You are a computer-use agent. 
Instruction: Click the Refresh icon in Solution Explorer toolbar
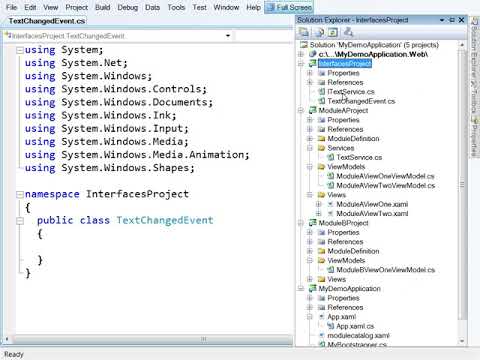coord(333,32)
